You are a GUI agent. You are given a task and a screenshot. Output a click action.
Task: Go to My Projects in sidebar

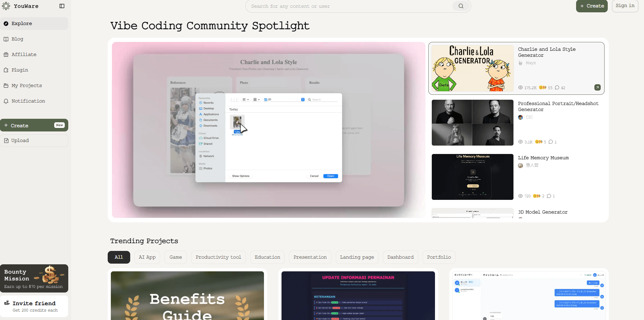coord(26,86)
